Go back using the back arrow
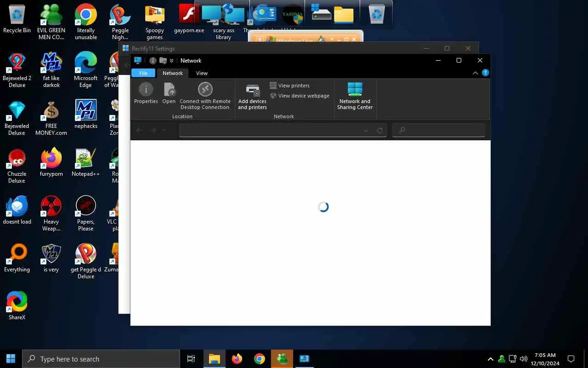This screenshot has height=368, width=588. (139, 130)
